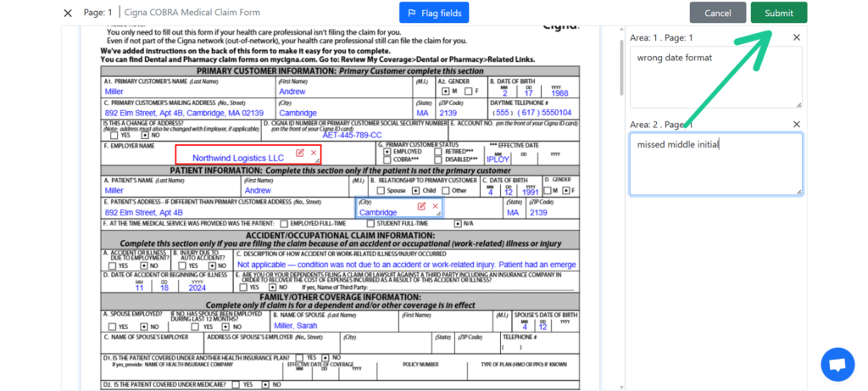The height and width of the screenshot is (391, 868).
Task: Check primary customer gender M box
Action: pyautogui.click(x=446, y=92)
